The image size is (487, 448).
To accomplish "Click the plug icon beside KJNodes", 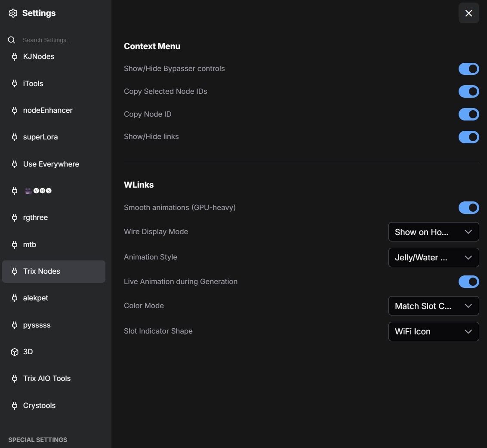I will click(x=14, y=56).
